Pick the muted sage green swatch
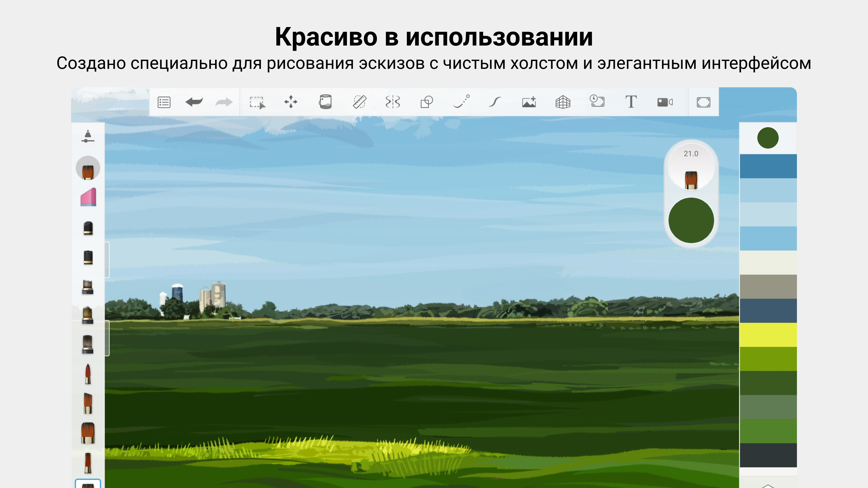The width and height of the screenshot is (868, 488). tap(768, 407)
